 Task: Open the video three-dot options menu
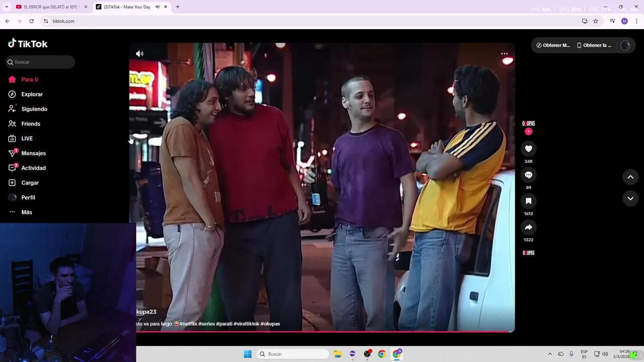504,54
